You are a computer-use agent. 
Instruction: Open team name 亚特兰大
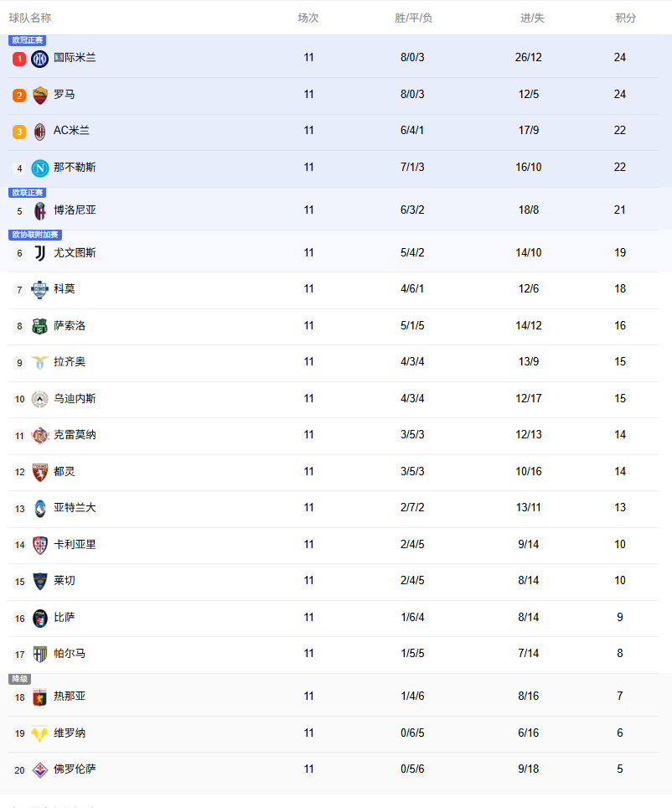pos(75,508)
